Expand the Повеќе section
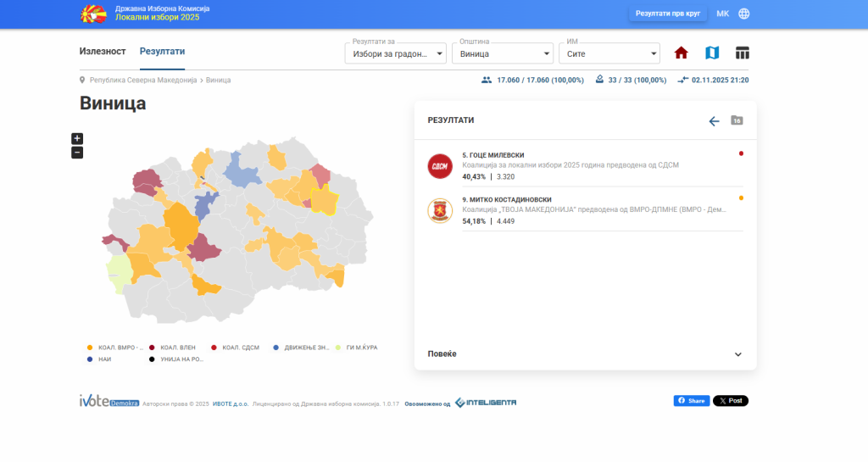 click(x=585, y=353)
